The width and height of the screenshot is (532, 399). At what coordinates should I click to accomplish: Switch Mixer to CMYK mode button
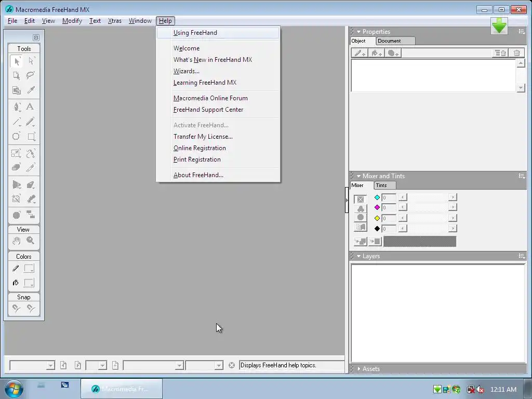point(361,199)
